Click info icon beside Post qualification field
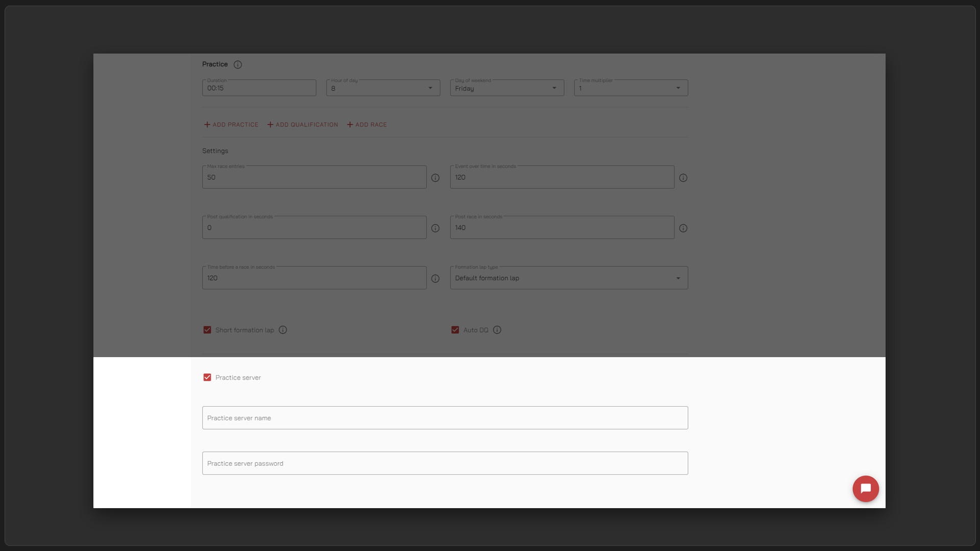Image resolution: width=980 pixels, height=551 pixels. point(435,229)
